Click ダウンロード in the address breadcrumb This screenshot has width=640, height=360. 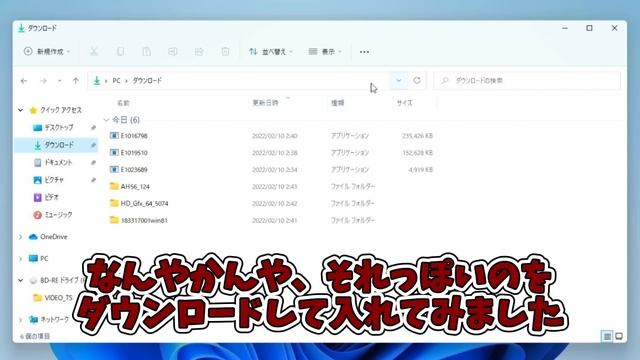pyautogui.click(x=147, y=81)
